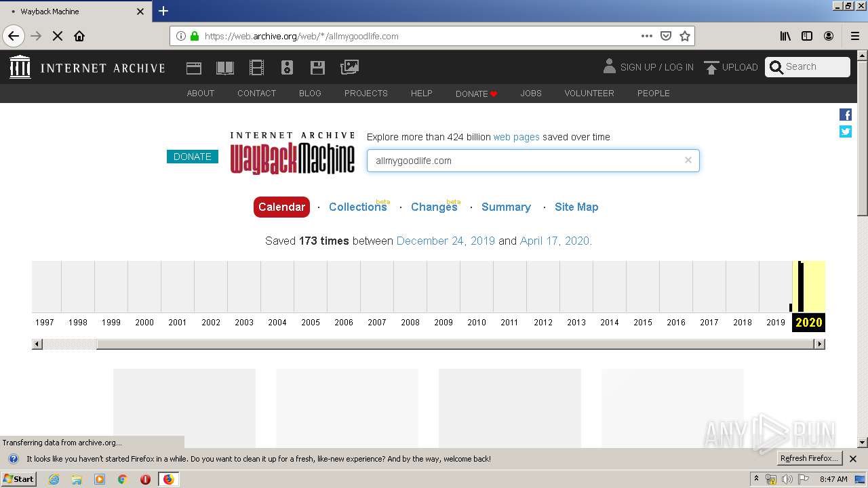Save page to Pocket icon
Viewport: 868px width, 488px height.
click(x=666, y=36)
